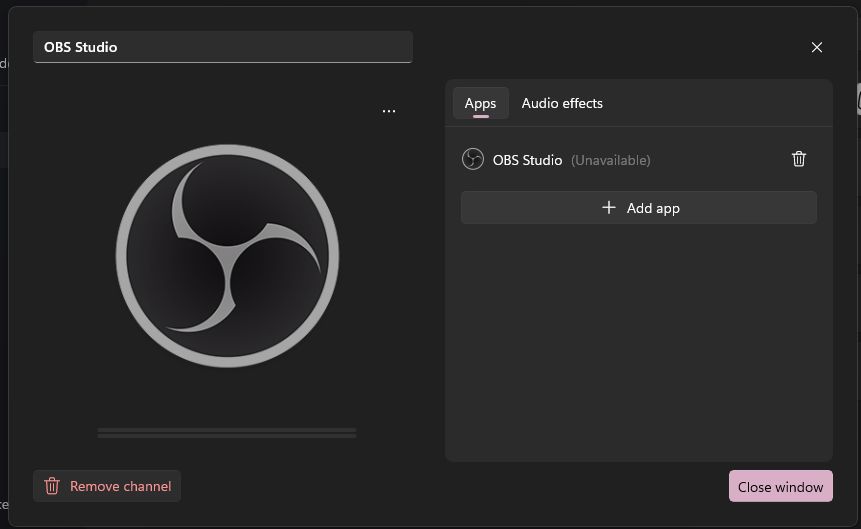
Task: Edit the OBS Studio channel name field
Action: tap(223, 47)
